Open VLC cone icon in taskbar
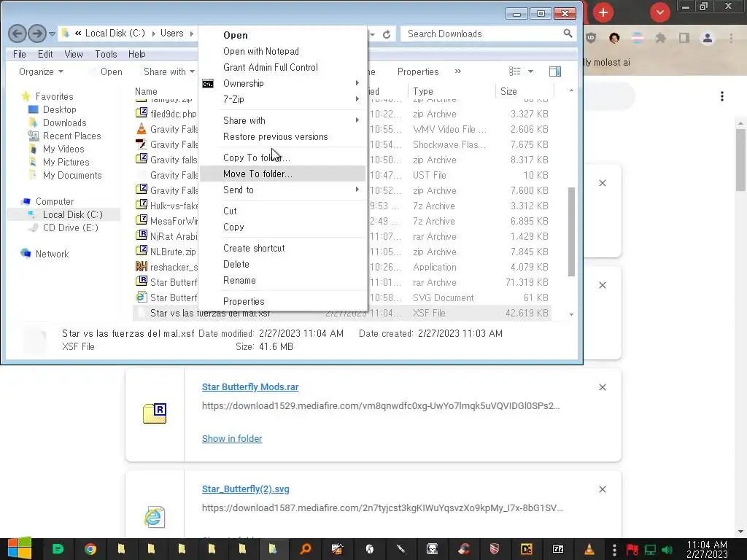Viewport: 747px width, 560px height. (589, 549)
